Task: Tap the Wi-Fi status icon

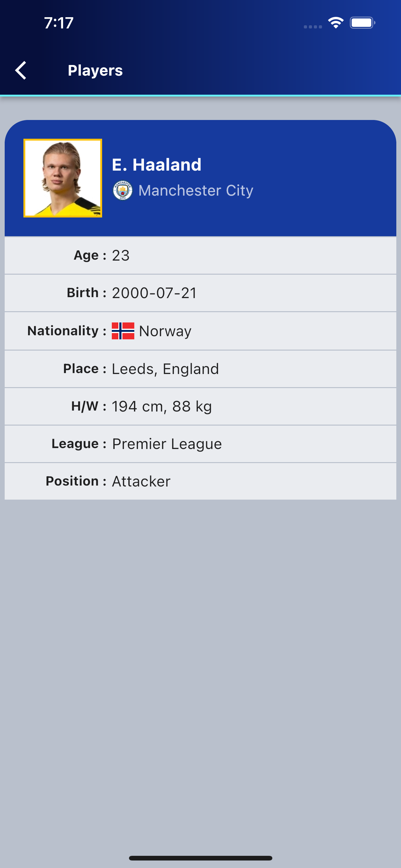Action: [336, 23]
